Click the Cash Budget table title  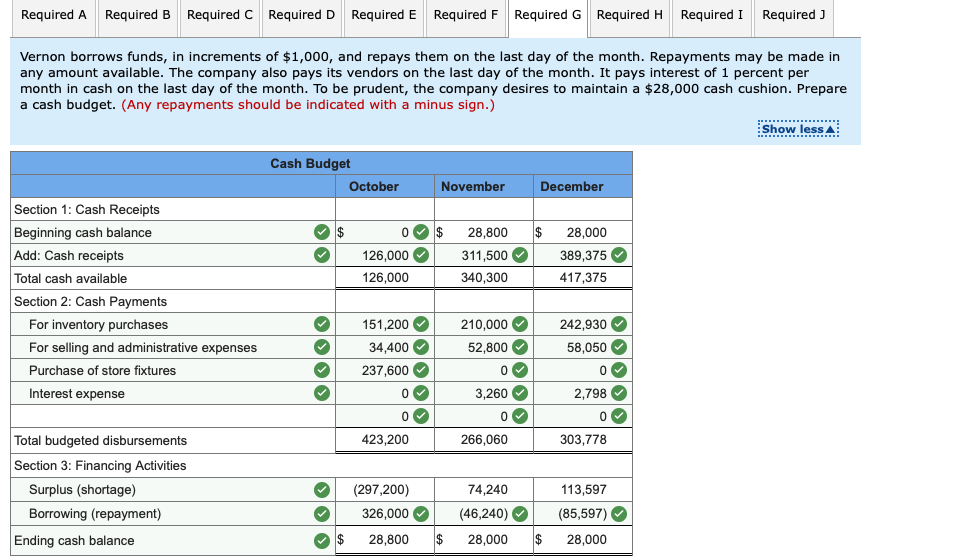click(x=310, y=163)
